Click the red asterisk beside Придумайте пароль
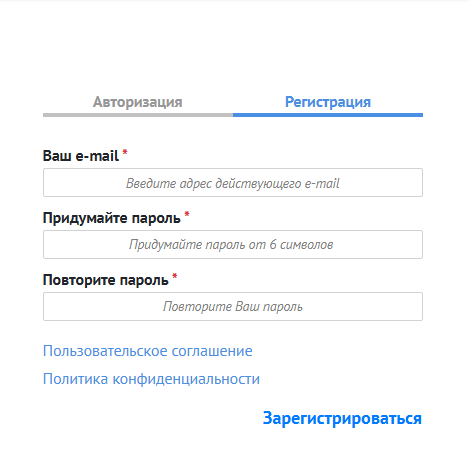Screen dimensions: 468x462 pyautogui.click(x=187, y=214)
